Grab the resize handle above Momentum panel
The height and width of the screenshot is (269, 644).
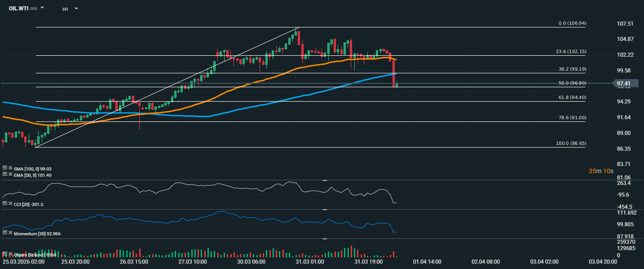[x=325, y=210]
